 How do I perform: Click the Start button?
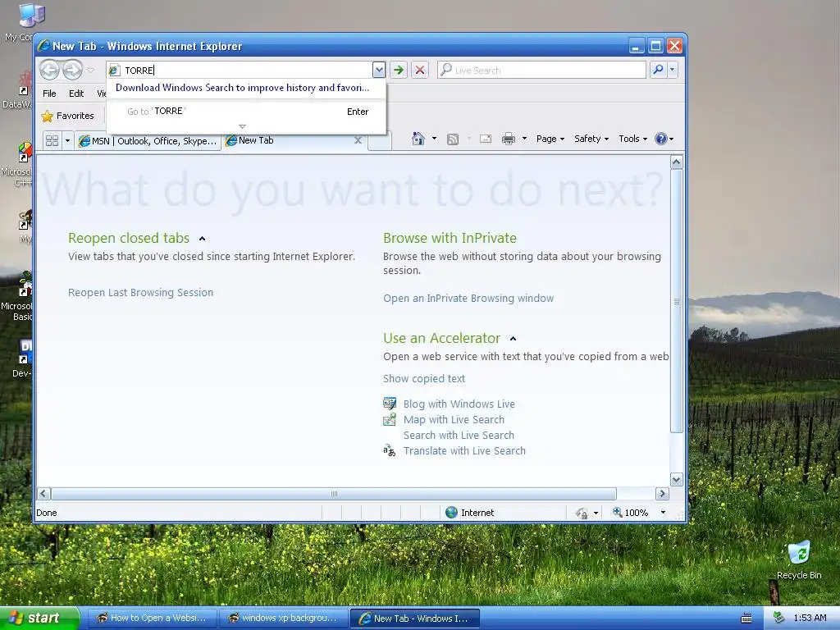[39, 618]
